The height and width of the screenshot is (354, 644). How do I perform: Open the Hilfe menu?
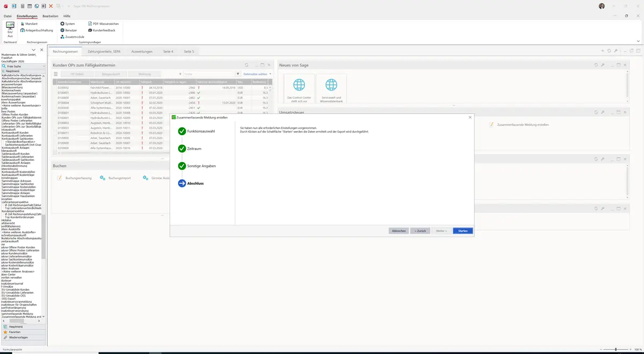point(67,16)
